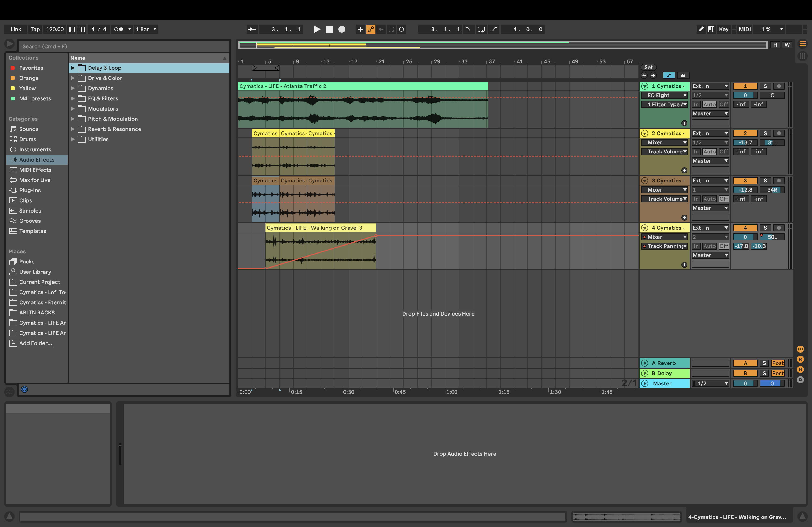Click the Tap tempo button

point(35,29)
